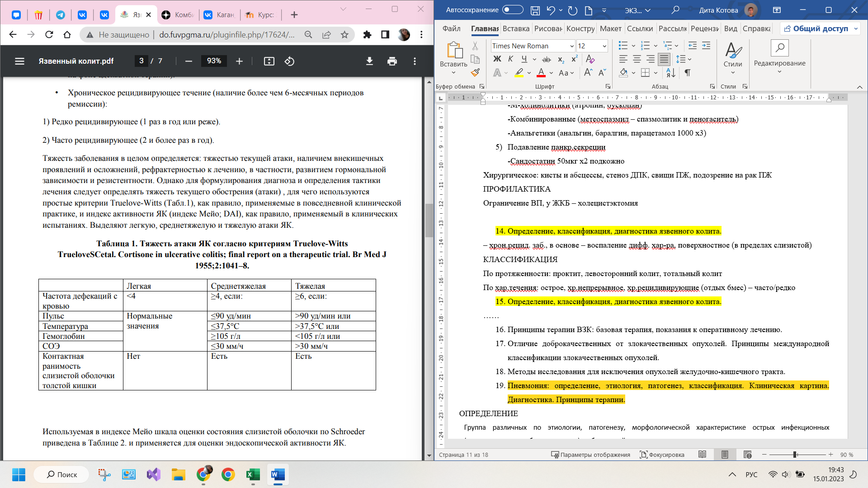This screenshot has height=488, width=868.
Task: Fit PDF page to width
Action: pyautogui.click(x=269, y=61)
